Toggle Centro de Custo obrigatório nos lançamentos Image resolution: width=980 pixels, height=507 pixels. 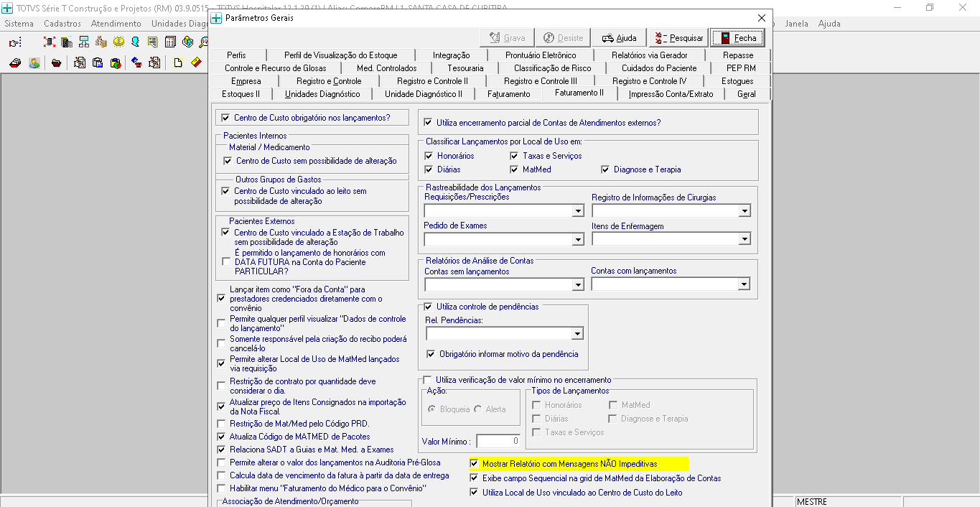[x=227, y=118]
